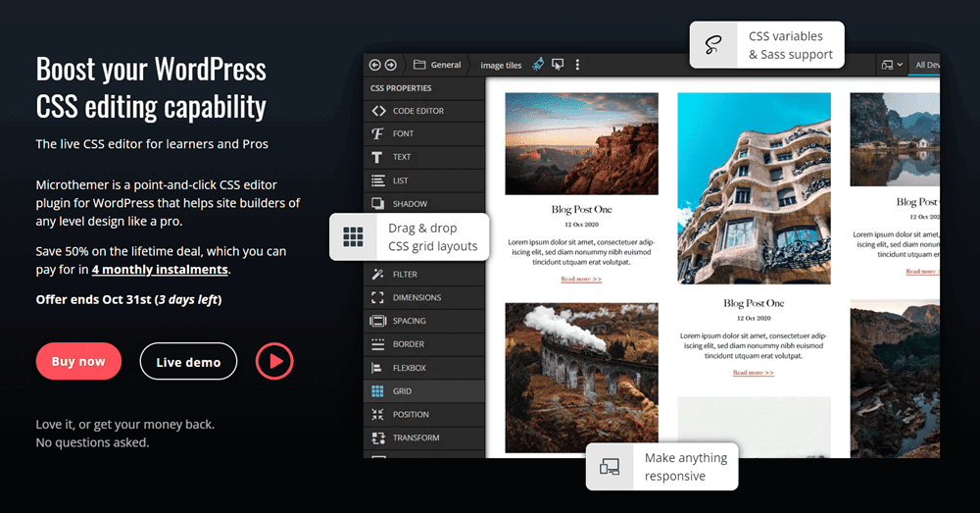This screenshot has width=980, height=513.
Task: Go forward with the right arrow icon
Action: [x=391, y=65]
